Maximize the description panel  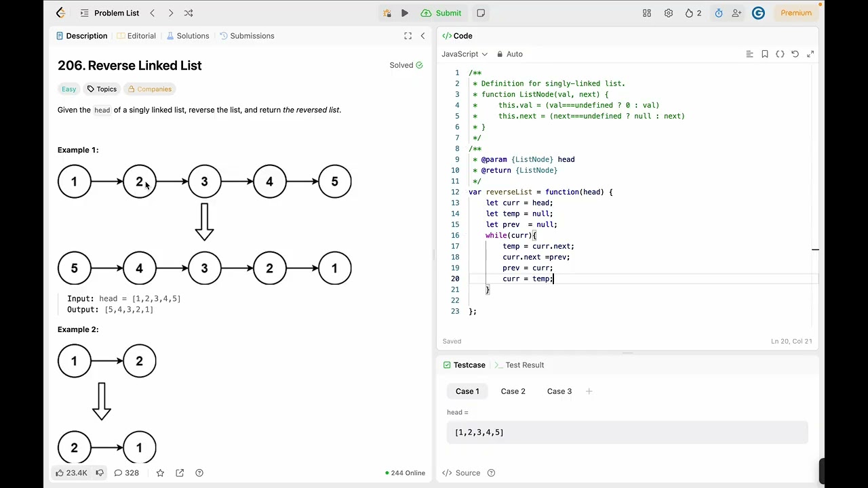click(x=408, y=36)
